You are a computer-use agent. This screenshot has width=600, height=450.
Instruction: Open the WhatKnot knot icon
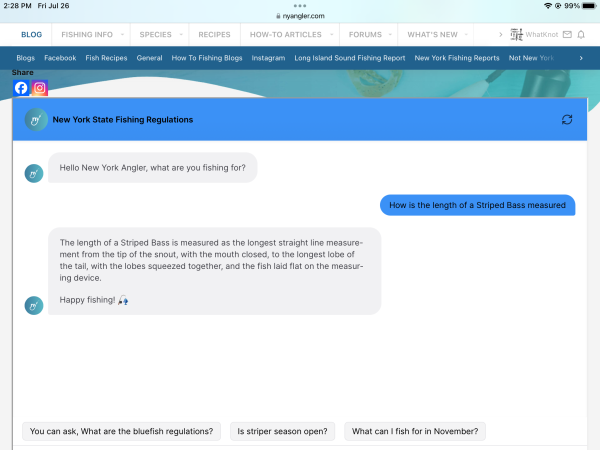516,34
